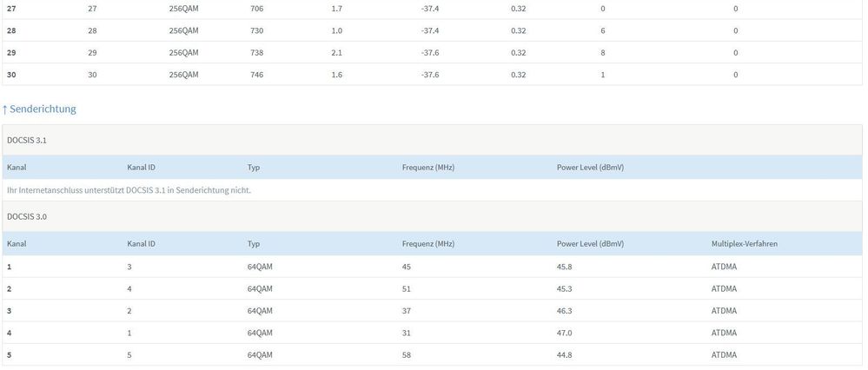Screen dimensions: 868x370
Task: Select -37.4 value in channel 28 row
Action: pos(430,30)
